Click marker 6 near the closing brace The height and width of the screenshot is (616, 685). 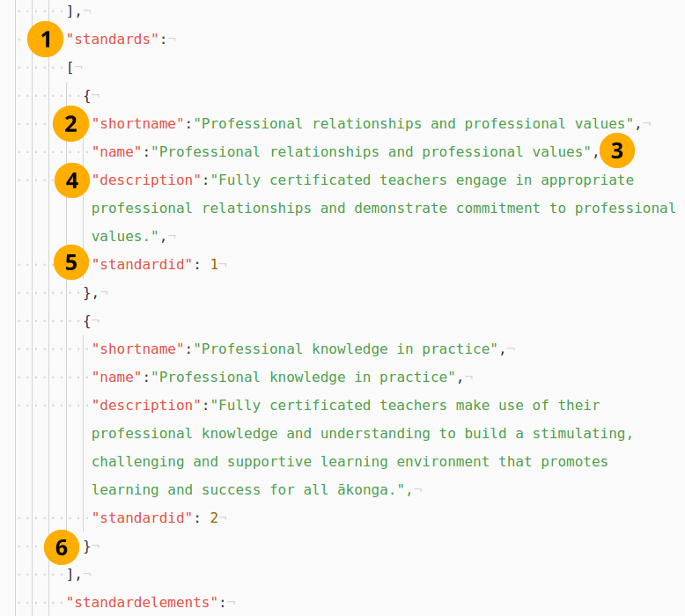(x=62, y=547)
